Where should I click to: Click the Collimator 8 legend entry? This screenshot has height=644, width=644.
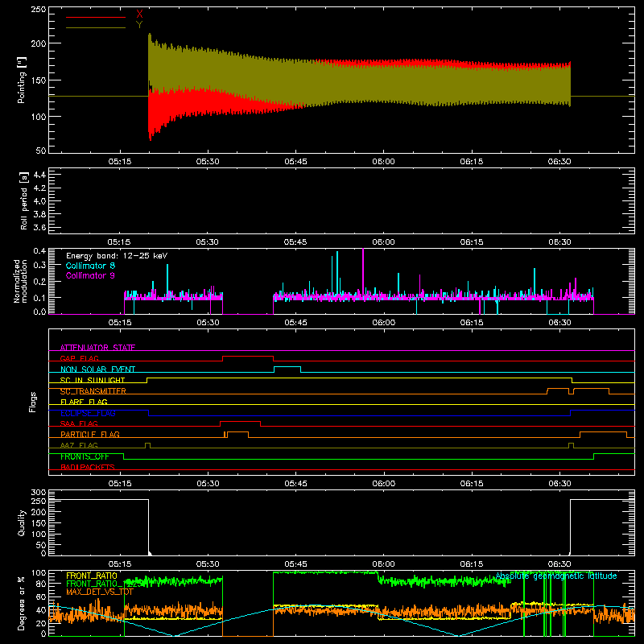click(x=90, y=266)
